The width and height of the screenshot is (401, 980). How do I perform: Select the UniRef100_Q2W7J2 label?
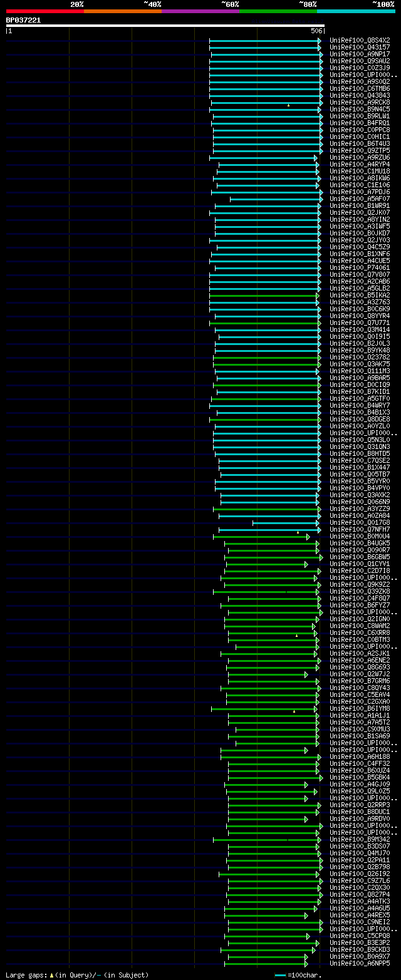coord(360,674)
